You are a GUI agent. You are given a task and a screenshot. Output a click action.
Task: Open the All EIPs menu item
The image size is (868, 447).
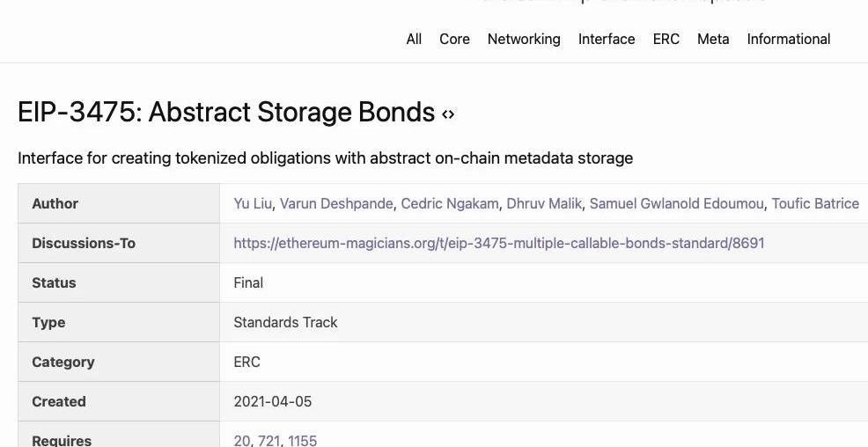(414, 39)
